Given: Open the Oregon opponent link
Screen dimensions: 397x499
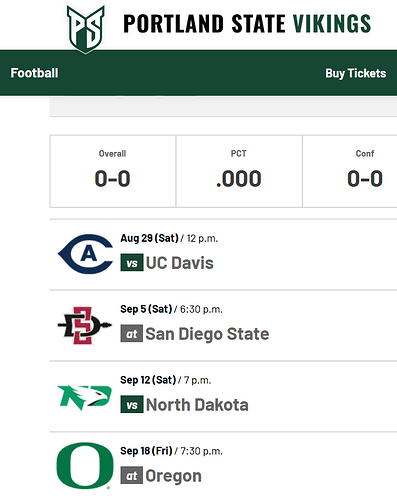Looking at the screenshot, I should (x=174, y=476).
